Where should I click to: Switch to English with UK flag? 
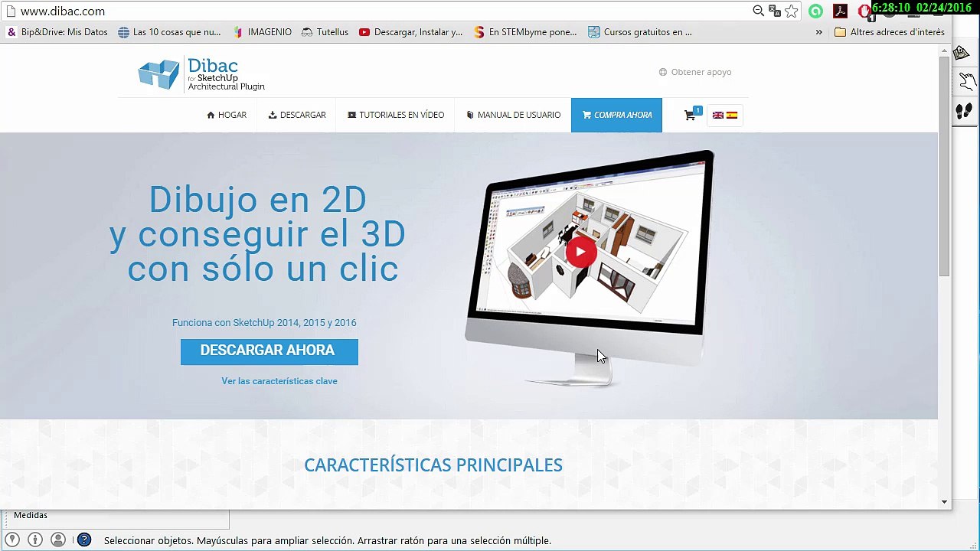[x=718, y=115]
